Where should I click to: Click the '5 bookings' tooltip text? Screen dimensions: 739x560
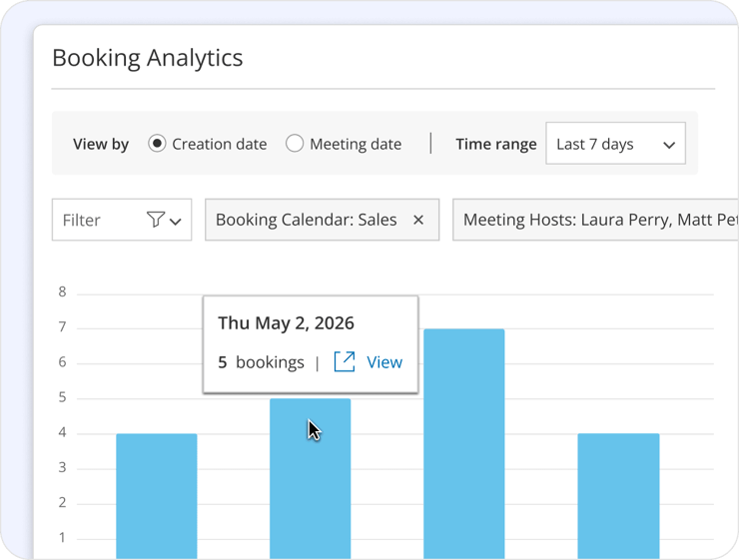click(x=261, y=362)
